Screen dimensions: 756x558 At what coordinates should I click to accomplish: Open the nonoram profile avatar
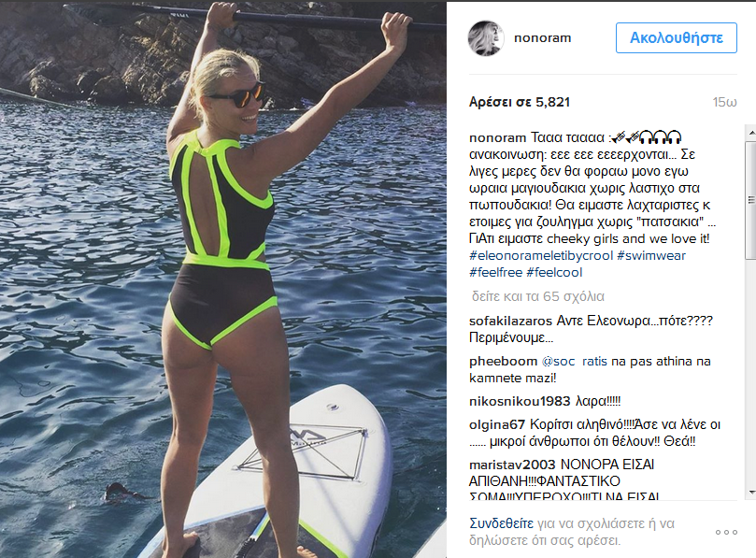pyautogui.click(x=486, y=38)
